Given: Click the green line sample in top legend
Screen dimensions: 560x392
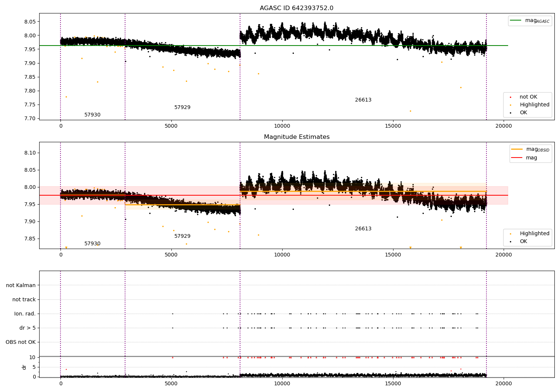Looking at the screenshot, I should coord(516,21).
